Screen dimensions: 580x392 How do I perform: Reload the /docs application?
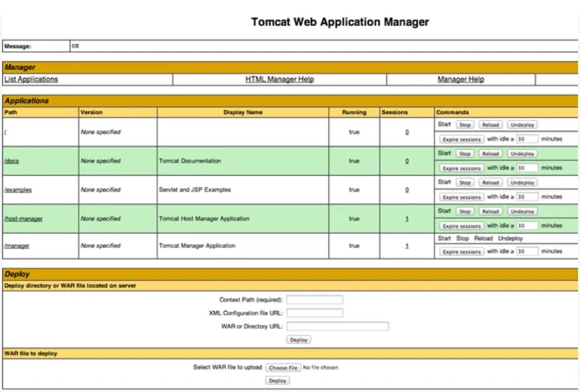[490, 153]
